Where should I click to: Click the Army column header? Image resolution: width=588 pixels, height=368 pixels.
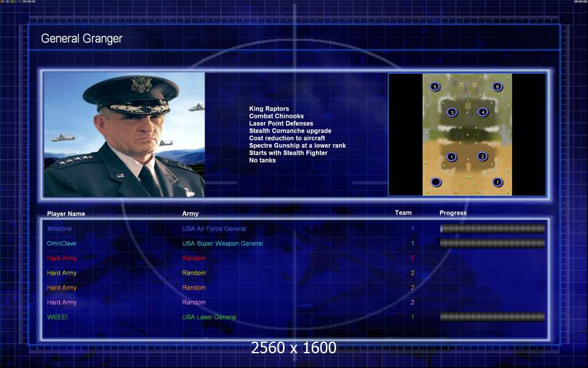[x=190, y=213]
